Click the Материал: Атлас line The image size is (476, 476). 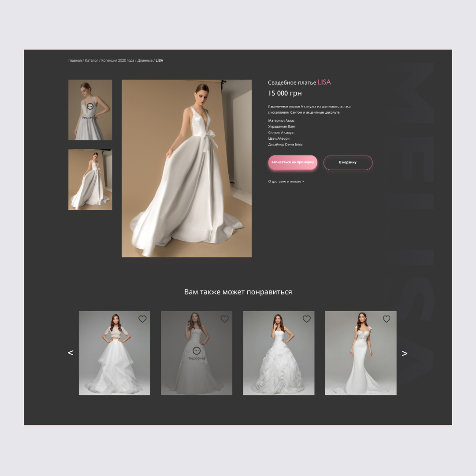(281, 120)
